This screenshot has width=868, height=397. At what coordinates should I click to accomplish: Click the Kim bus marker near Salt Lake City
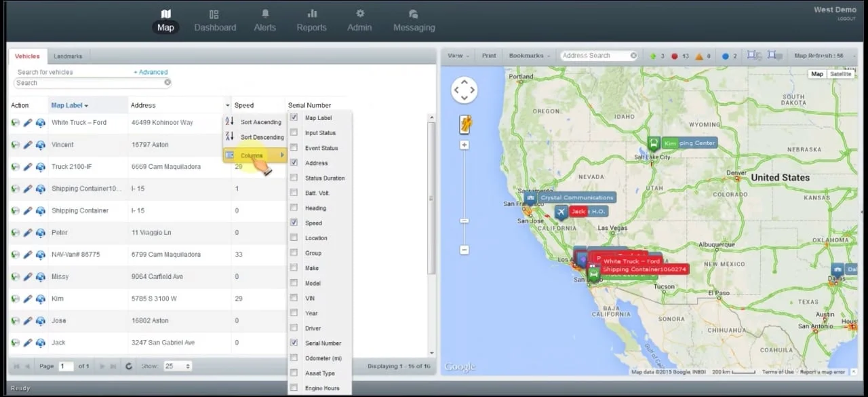pyautogui.click(x=653, y=143)
